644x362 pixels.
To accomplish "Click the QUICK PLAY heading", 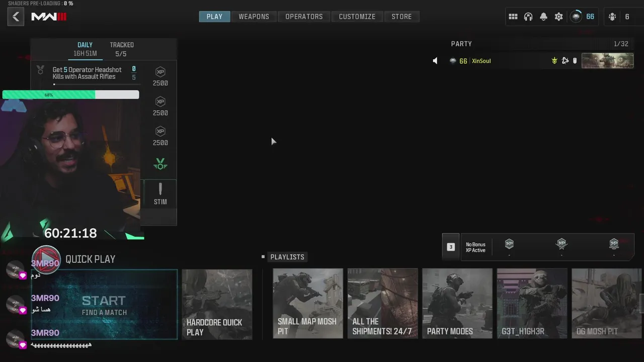I will coord(91,259).
